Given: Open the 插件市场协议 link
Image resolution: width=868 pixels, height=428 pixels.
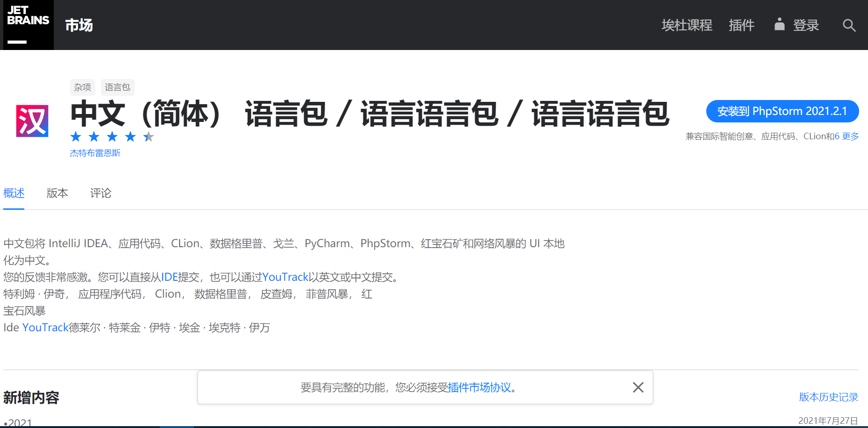Looking at the screenshot, I should pyautogui.click(x=480, y=387).
